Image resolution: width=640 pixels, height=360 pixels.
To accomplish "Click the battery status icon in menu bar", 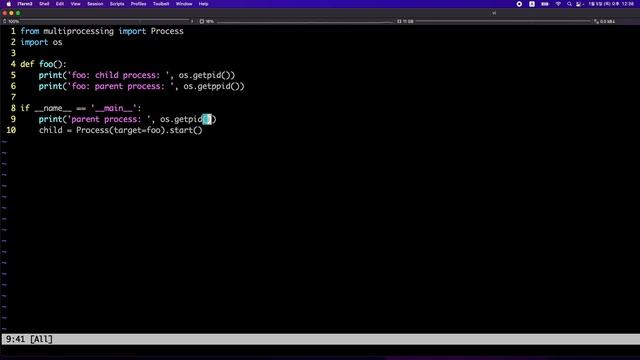I will pyautogui.click(x=545, y=4).
